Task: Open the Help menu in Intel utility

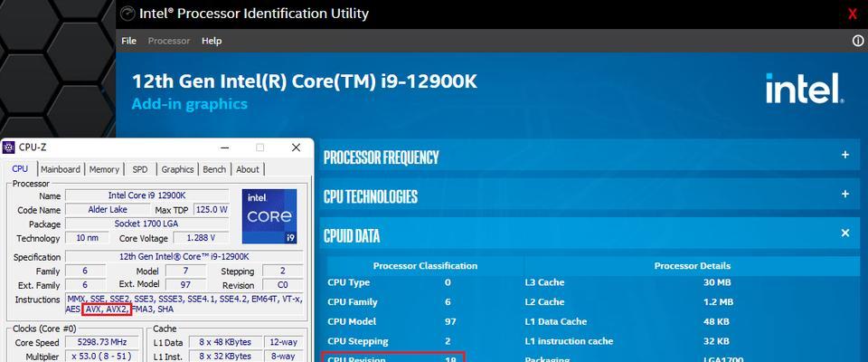Action: 212,41
